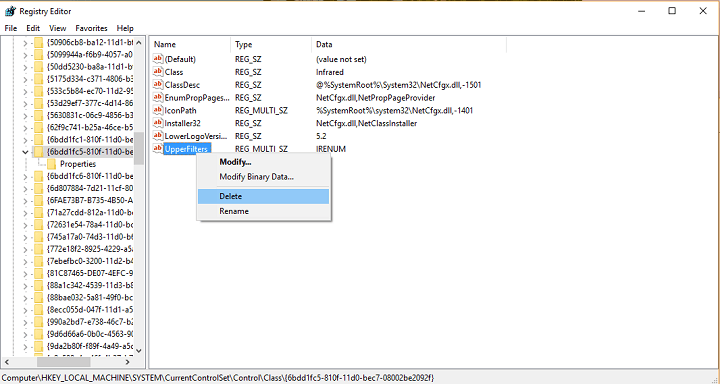
Task: Click the registry path in the status bar
Action: pyautogui.click(x=218, y=378)
